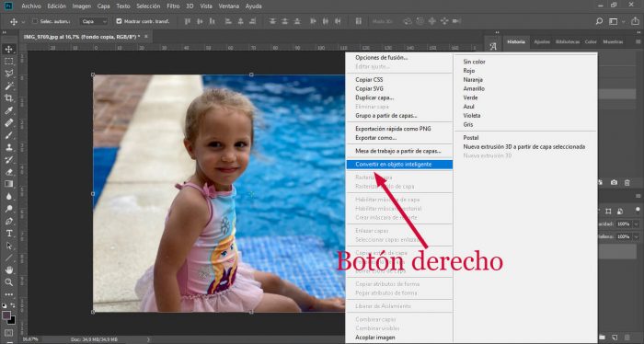The image size is (644, 344).
Task: Open the Archivo menu
Action: tap(31, 6)
